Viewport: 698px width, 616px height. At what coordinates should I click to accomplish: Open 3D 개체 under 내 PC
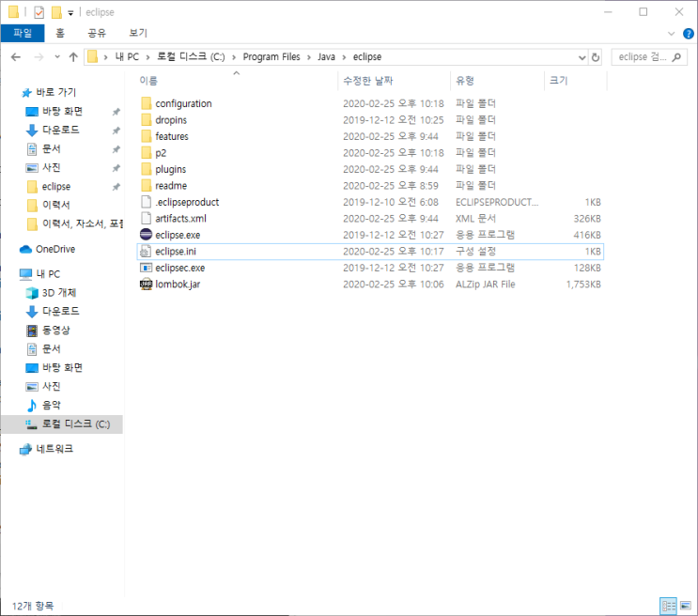[59, 292]
